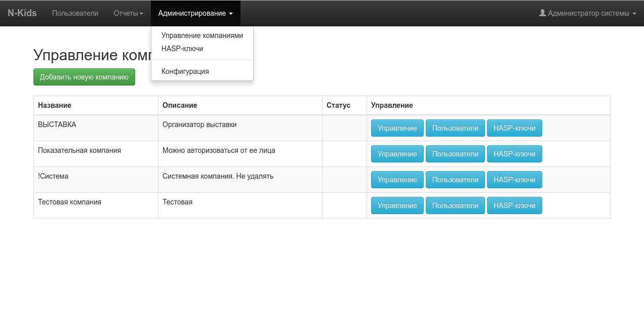The height and width of the screenshot is (331, 644).
Task: Open HASP-ключи for Показательная компания
Action: (514, 154)
